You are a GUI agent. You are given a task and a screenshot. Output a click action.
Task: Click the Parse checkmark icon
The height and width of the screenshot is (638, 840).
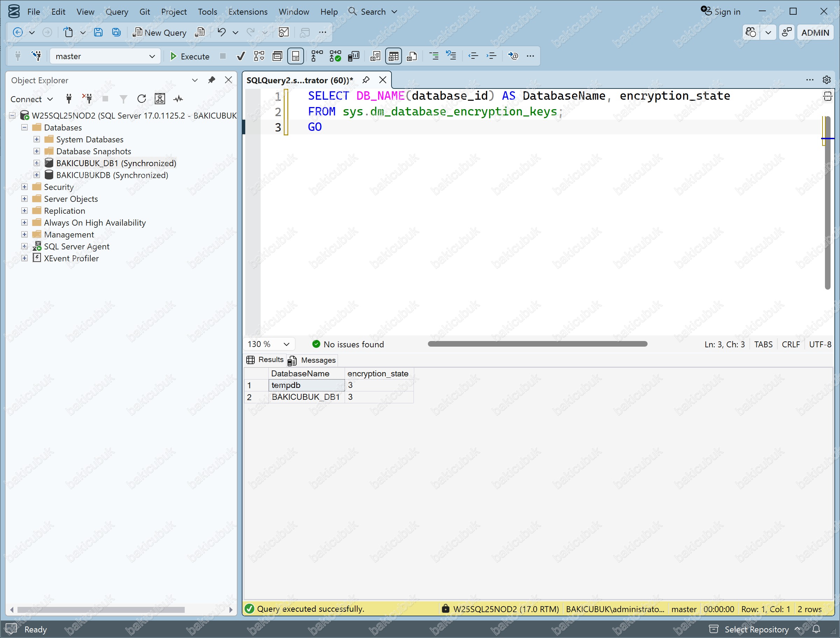click(241, 56)
